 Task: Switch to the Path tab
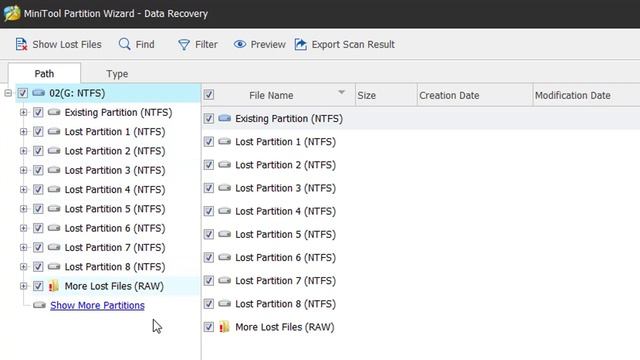[x=44, y=73]
